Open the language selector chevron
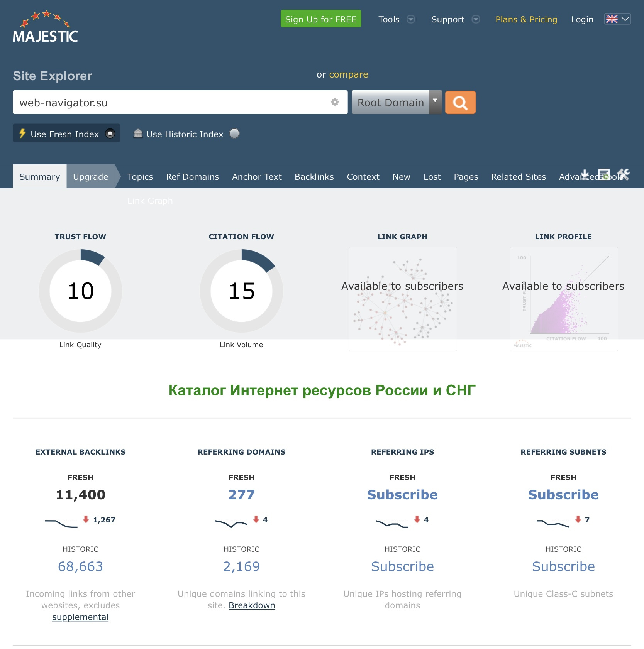Viewport: 644px width, 649px height. [x=625, y=19]
